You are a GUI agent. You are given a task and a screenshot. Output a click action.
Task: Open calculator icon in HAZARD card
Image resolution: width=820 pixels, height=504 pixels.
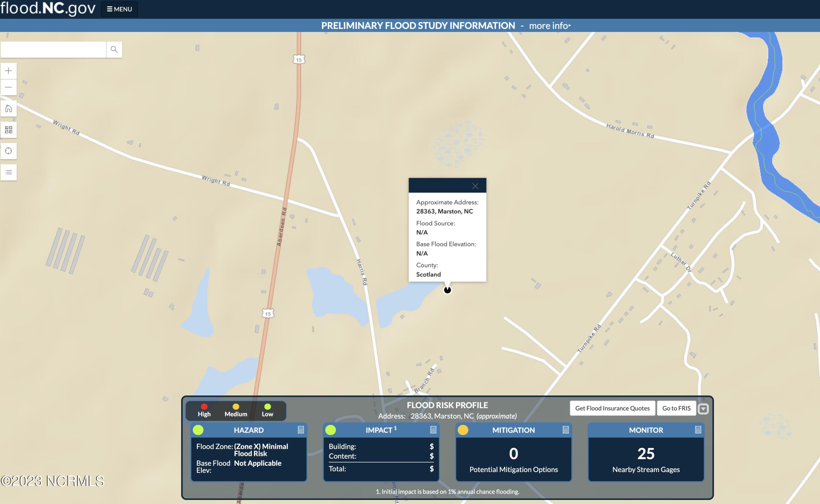(301, 430)
